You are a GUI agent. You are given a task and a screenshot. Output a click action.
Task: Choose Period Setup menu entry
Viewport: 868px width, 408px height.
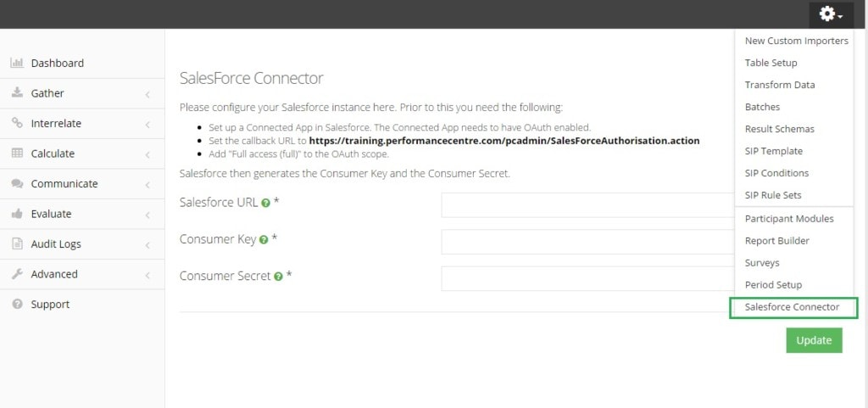(x=773, y=285)
